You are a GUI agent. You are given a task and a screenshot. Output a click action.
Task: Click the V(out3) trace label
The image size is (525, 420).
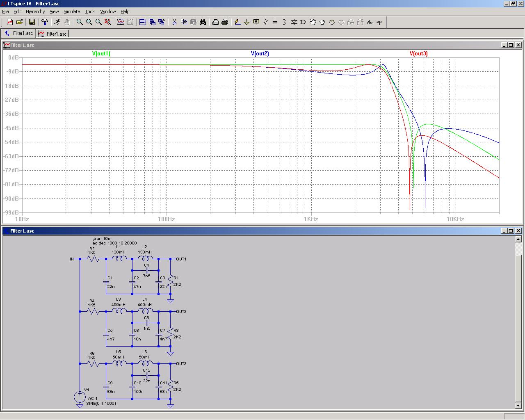[418, 53]
